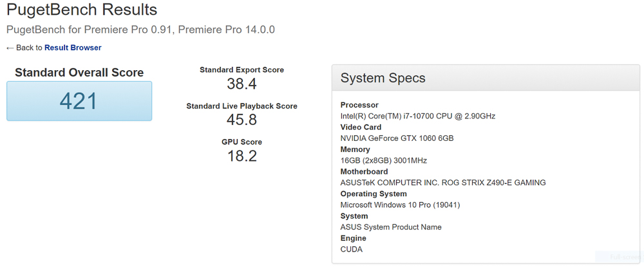This screenshot has width=644, height=267.
Task: Click the CUDA engine value
Action: 352,250
